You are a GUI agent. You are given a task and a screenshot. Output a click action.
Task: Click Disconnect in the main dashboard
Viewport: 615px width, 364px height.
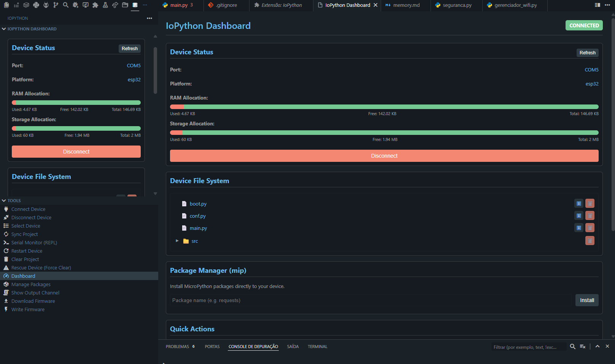pos(384,156)
